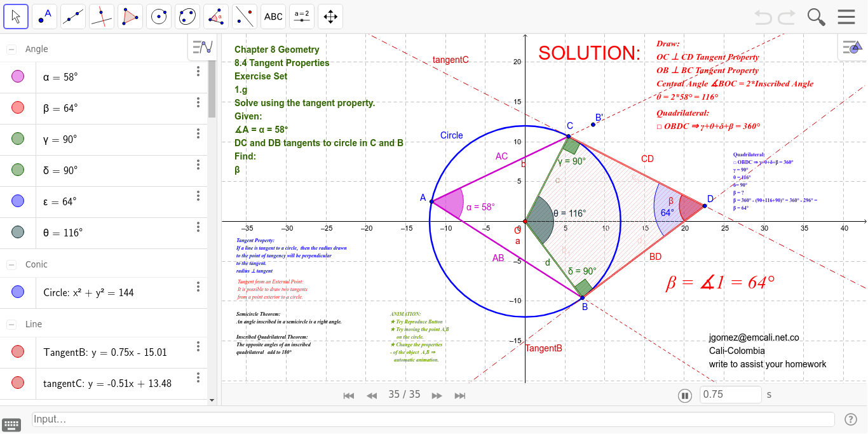
Task: Toggle visibility of the tangentC line
Action: (x=18, y=383)
